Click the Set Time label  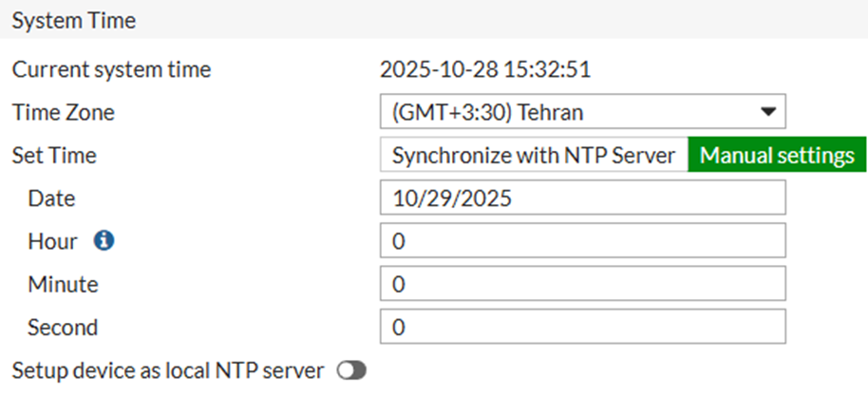click(x=54, y=156)
